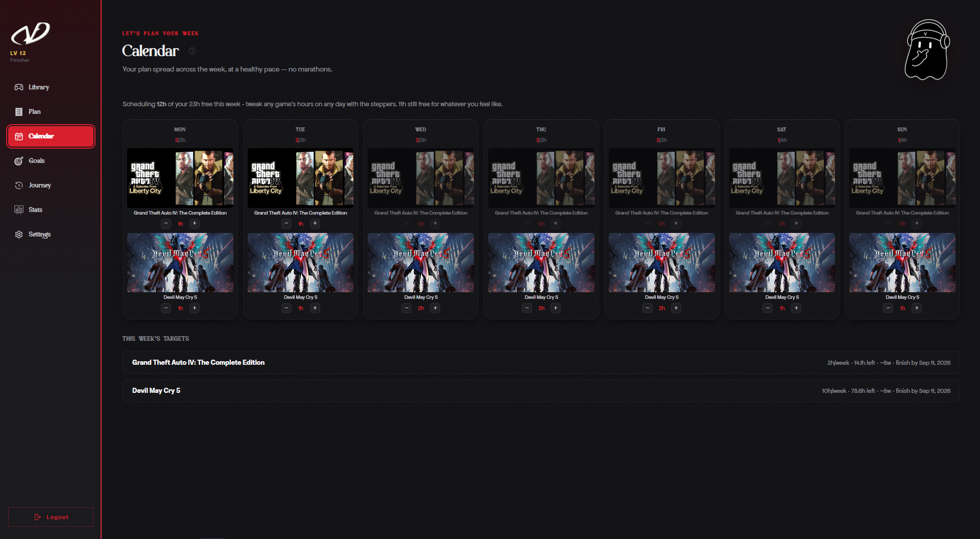The height and width of the screenshot is (539, 980).
Task: Go to the Plan page
Action: click(51, 112)
